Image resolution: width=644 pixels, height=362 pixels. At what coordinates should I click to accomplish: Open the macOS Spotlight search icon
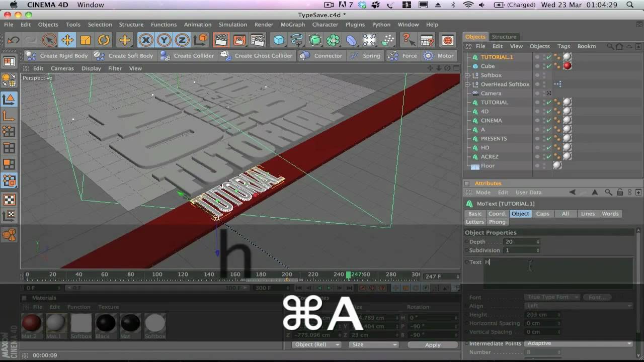630,5
